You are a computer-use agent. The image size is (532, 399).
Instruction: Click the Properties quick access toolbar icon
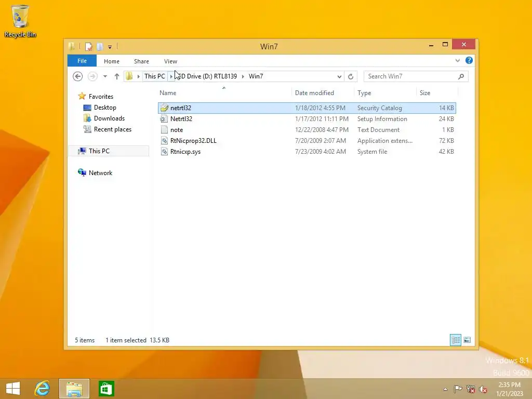[88, 46]
